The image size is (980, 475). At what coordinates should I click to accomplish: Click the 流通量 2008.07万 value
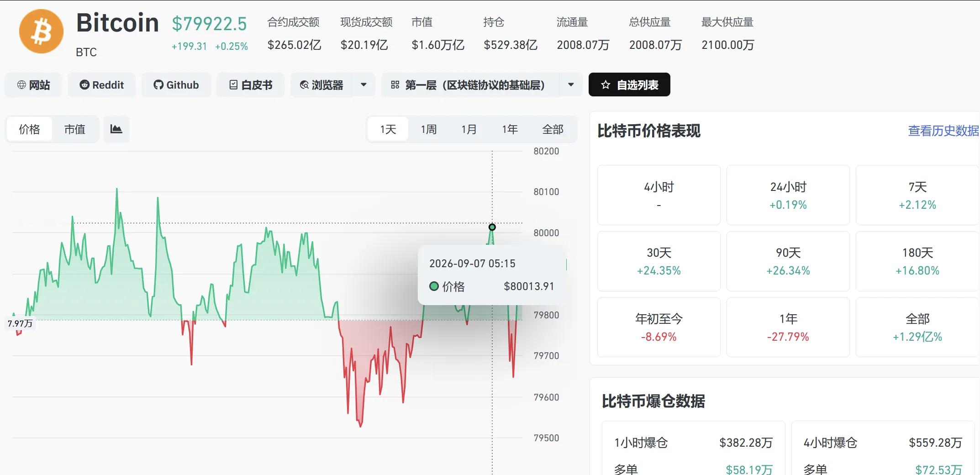tap(583, 45)
